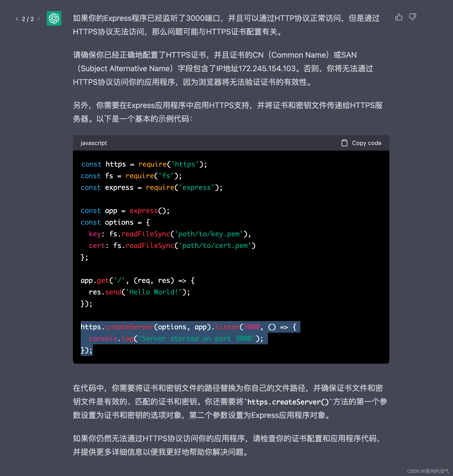Click the cert: fs.readFileSync cert.pem line
The height and width of the screenshot is (476, 453).
click(x=172, y=246)
